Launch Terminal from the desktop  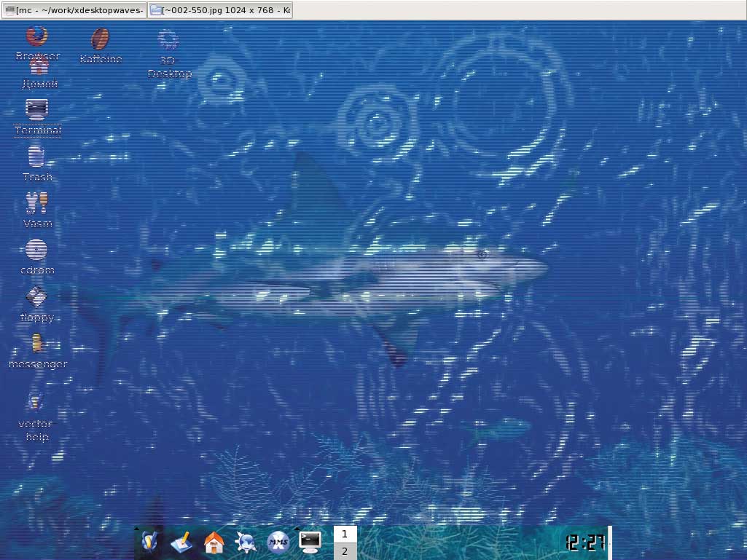(36, 110)
